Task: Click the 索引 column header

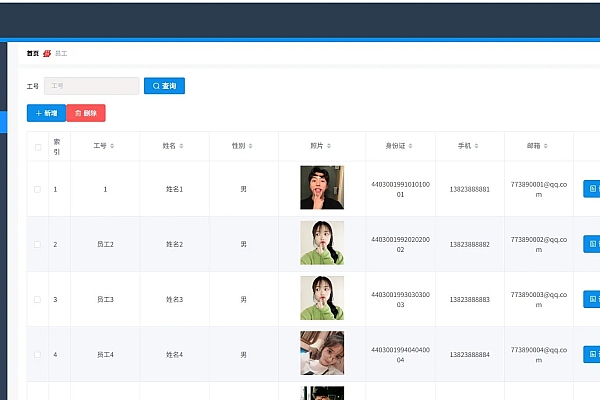Action: [57, 147]
